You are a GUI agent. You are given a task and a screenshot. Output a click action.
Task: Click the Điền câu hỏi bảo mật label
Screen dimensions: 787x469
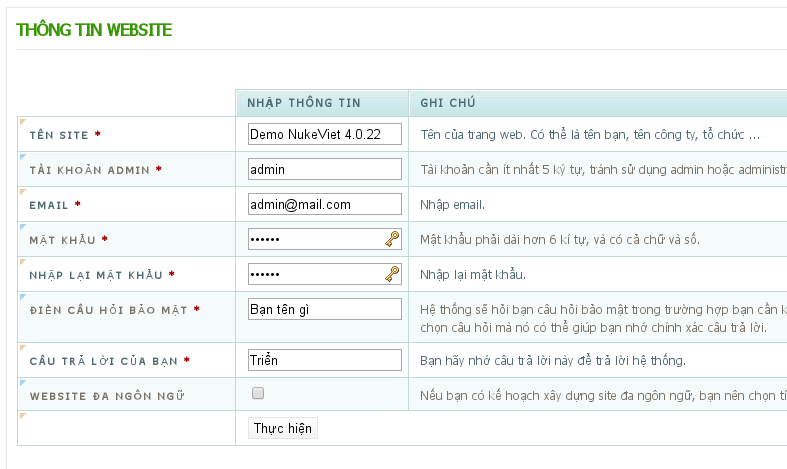110,311
